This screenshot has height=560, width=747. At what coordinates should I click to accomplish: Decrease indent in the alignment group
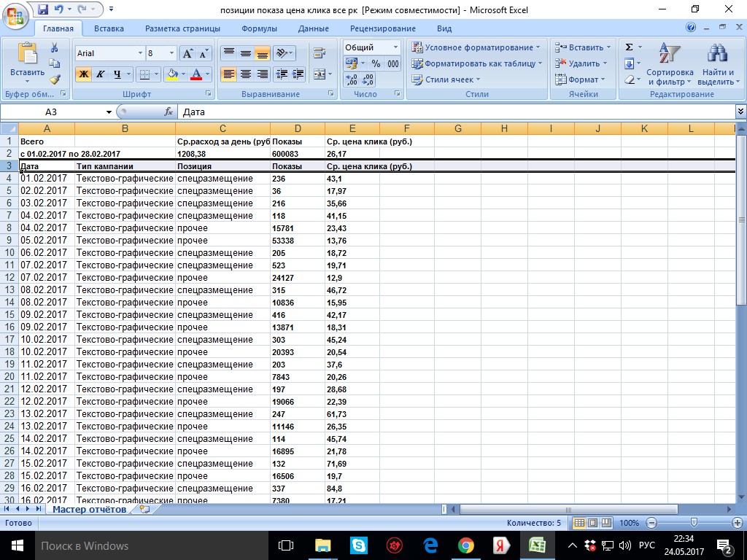(x=282, y=74)
